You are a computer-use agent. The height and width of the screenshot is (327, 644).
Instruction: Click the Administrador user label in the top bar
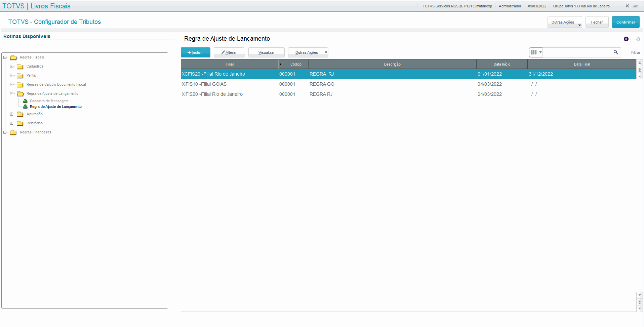point(510,6)
